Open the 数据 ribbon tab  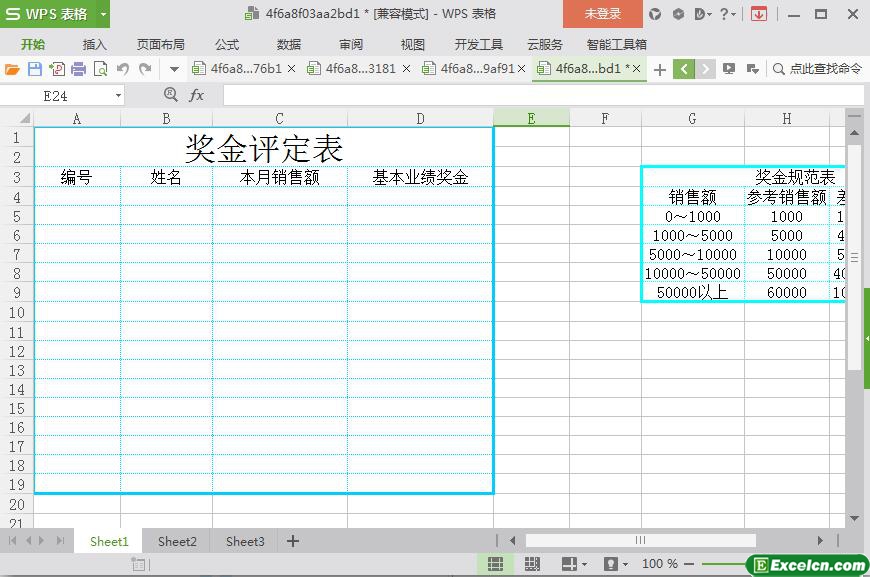(x=289, y=44)
